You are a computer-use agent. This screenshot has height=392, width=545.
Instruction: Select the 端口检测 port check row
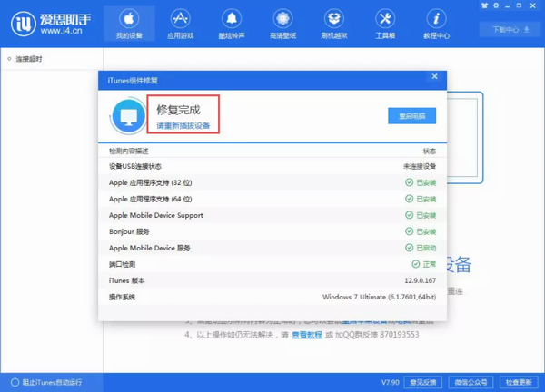pos(272,264)
